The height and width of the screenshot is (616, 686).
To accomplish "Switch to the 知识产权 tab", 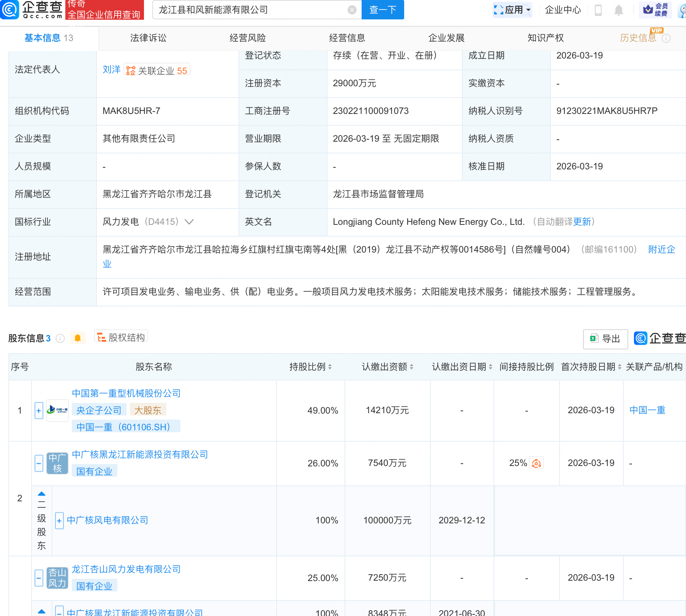I will point(545,38).
